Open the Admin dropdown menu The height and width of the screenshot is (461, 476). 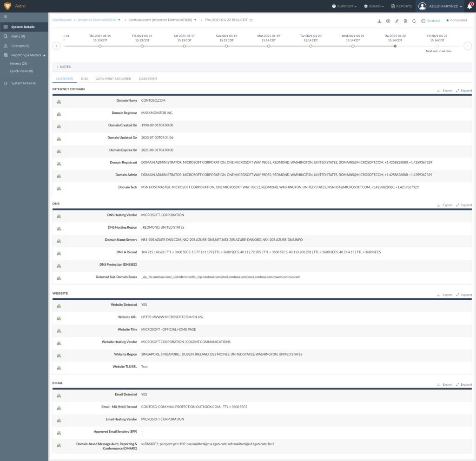pos(374,6)
